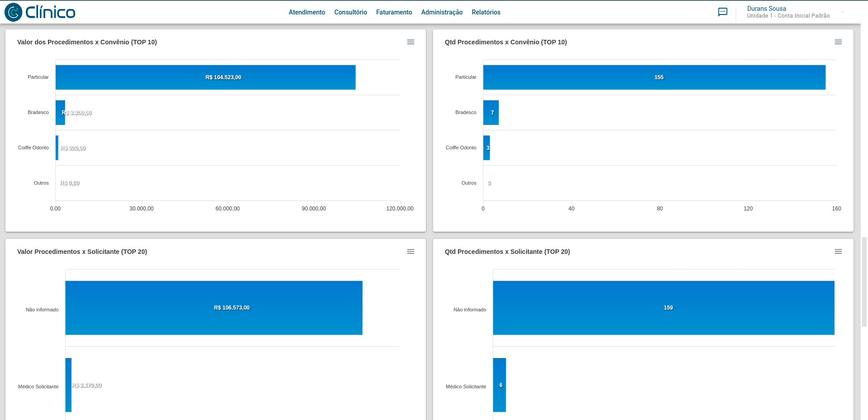Click the Clínico logo icon

pos(14,12)
